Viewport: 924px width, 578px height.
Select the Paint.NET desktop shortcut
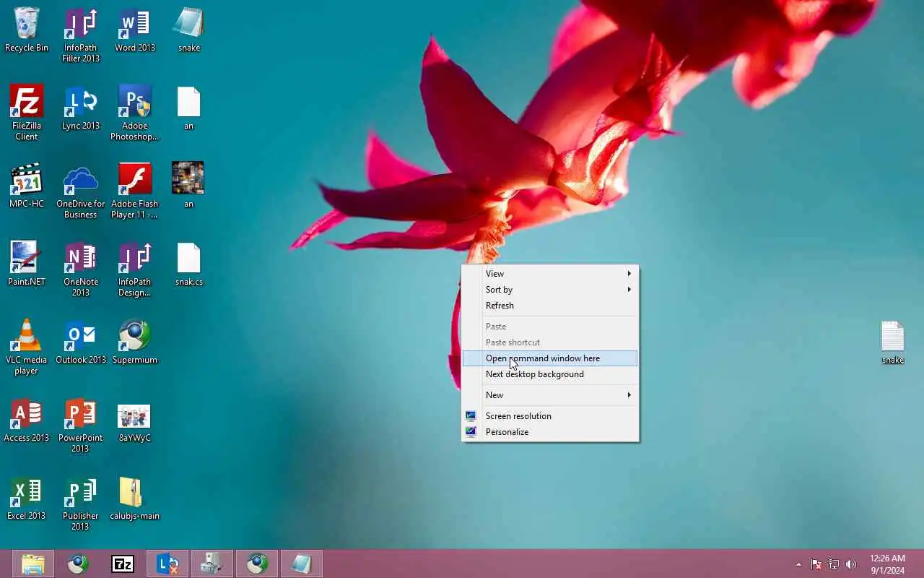[27, 264]
